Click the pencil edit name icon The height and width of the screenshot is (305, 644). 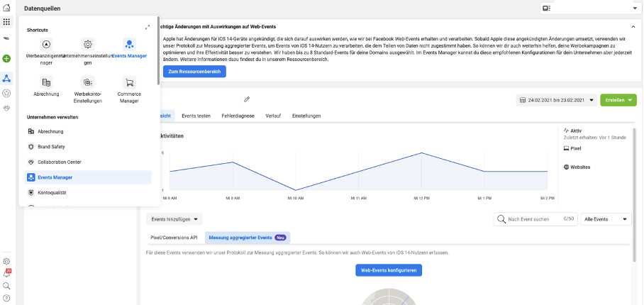tap(247, 99)
